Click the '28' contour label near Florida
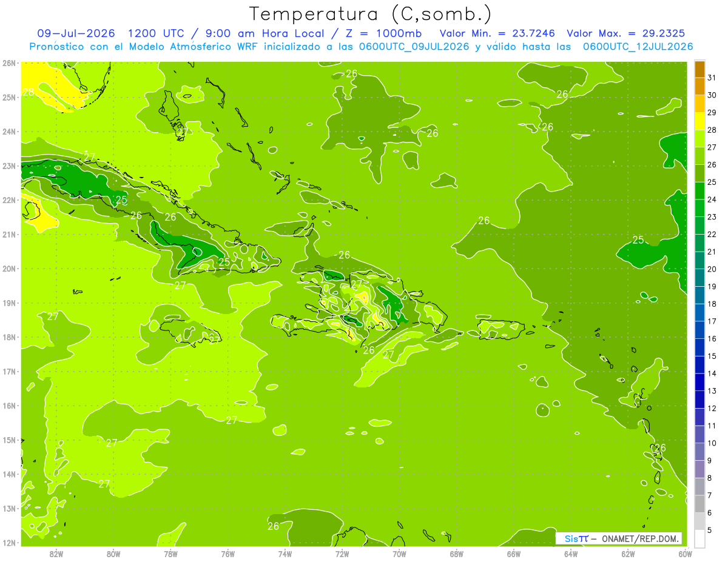The image size is (728, 562). (28, 93)
